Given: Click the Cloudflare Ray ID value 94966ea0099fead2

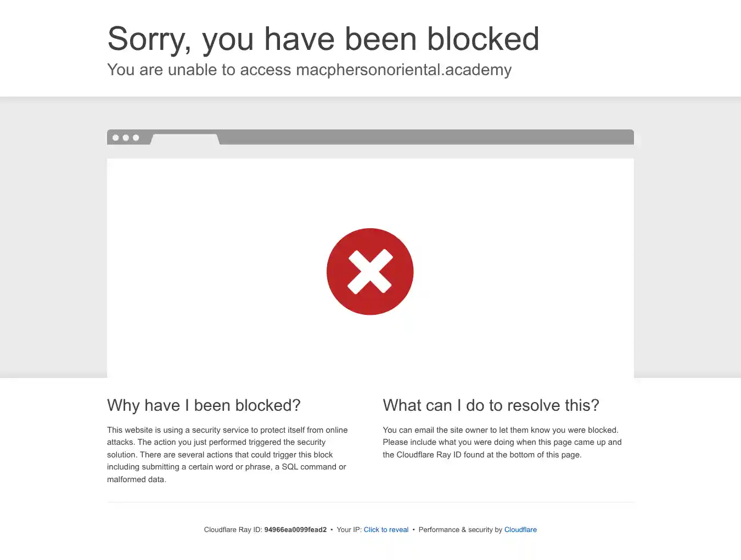Looking at the screenshot, I should click(x=295, y=530).
